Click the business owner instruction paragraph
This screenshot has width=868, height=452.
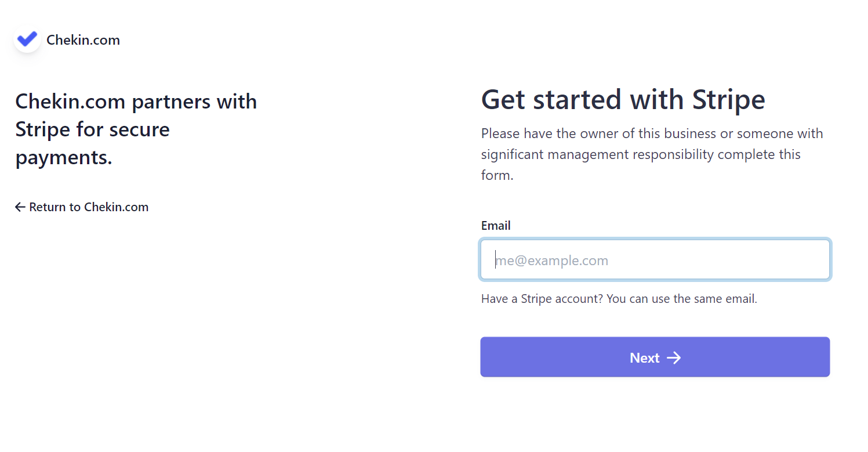click(x=652, y=154)
